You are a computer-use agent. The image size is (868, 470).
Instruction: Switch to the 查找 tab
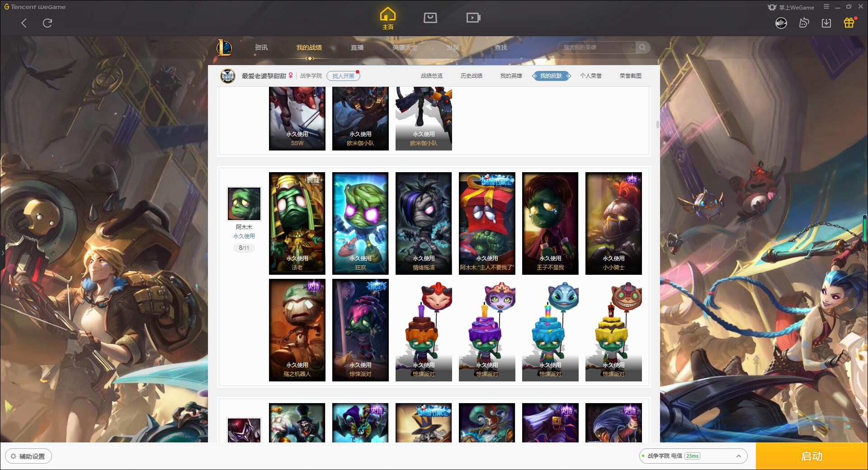tap(501, 47)
